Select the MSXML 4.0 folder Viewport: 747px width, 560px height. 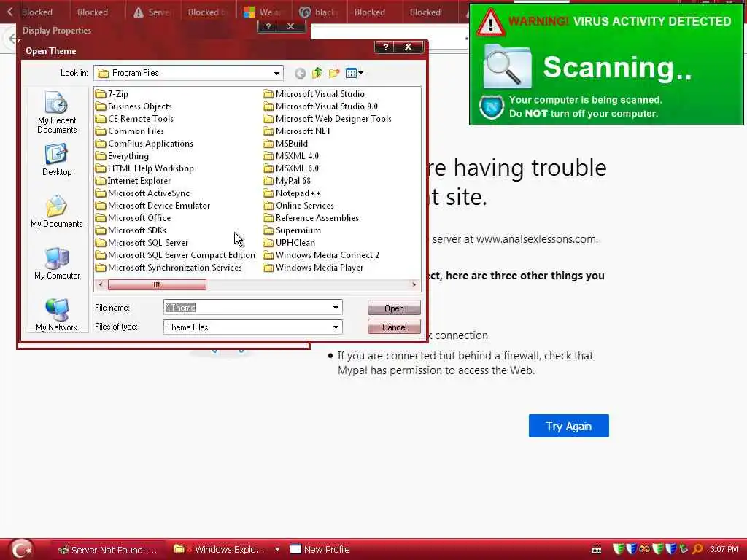pyautogui.click(x=291, y=156)
